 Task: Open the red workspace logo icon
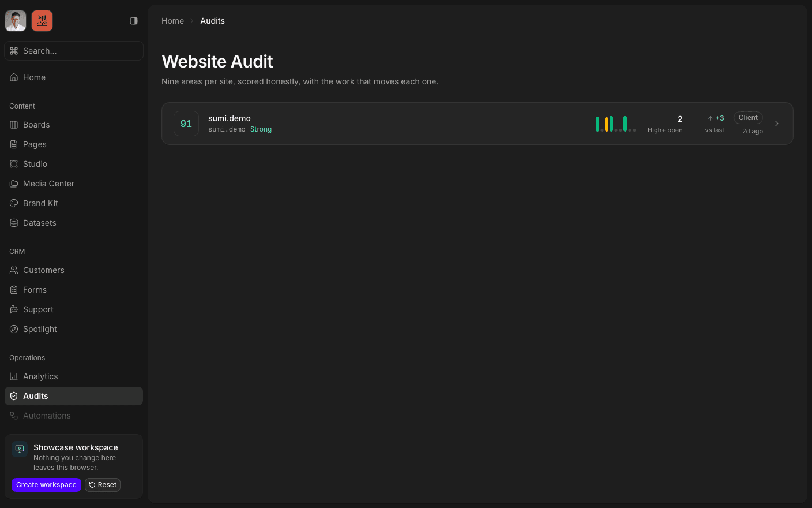click(x=42, y=21)
